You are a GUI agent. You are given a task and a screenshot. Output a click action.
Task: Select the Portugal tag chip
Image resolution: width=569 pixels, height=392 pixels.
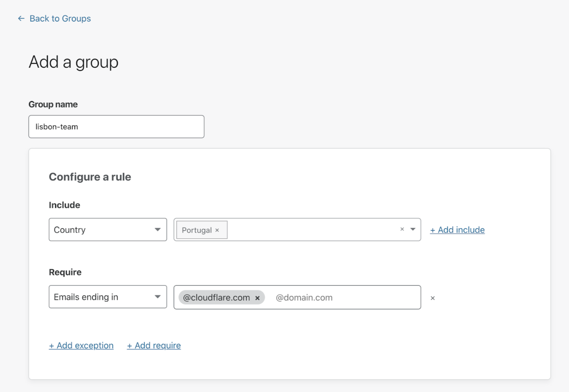tap(197, 230)
